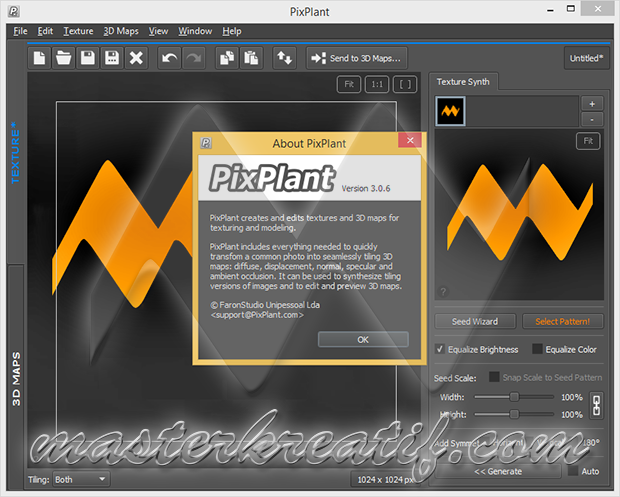Image resolution: width=620 pixels, height=497 pixels.
Task: Click the question mark help icon
Action: pos(443,292)
